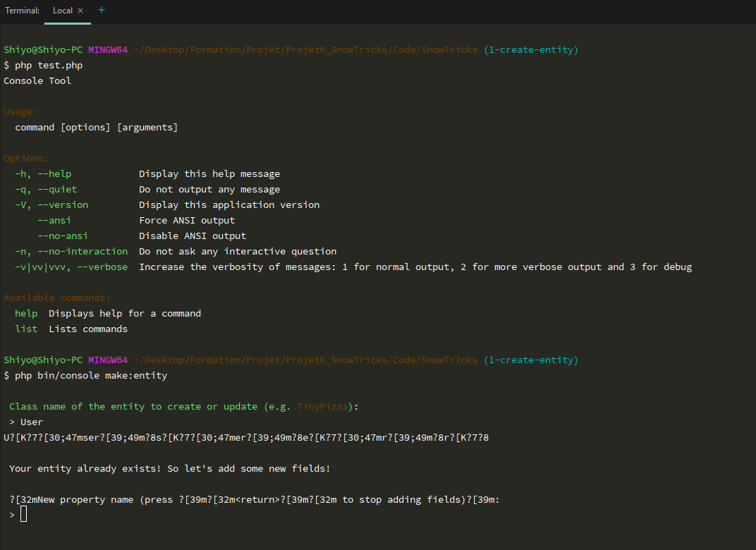This screenshot has width=756, height=550.
Task: Place cursor at the blinking terminal prompt
Action: click(23, 514)
